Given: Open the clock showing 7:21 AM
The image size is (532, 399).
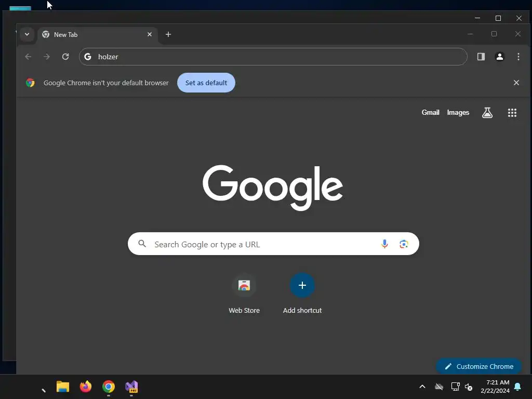Looking at the screenshot, I should coord(495,387).
